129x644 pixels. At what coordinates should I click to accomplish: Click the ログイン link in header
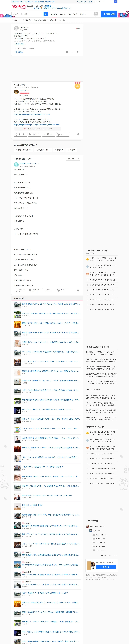pyautogui.click(x=37, y=8)
